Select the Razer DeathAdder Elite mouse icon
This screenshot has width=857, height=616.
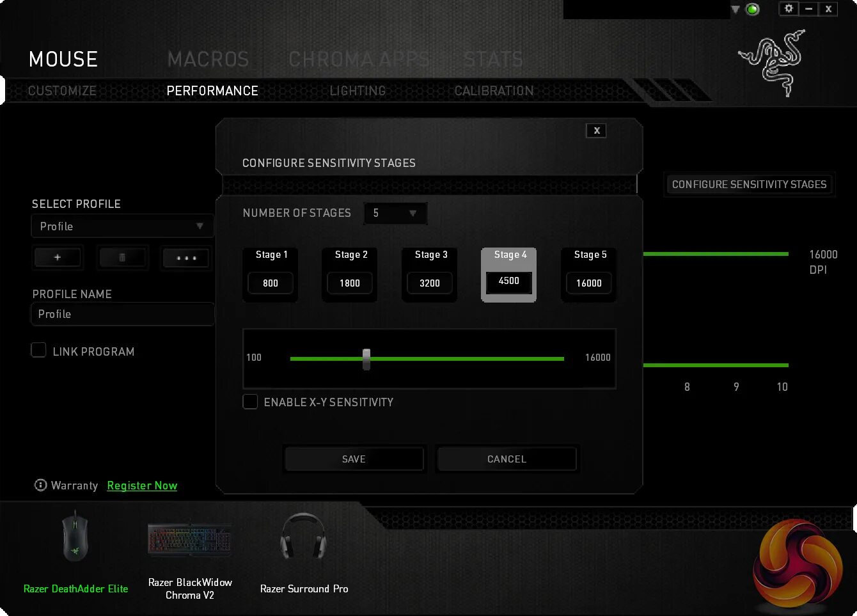point(75,536)
